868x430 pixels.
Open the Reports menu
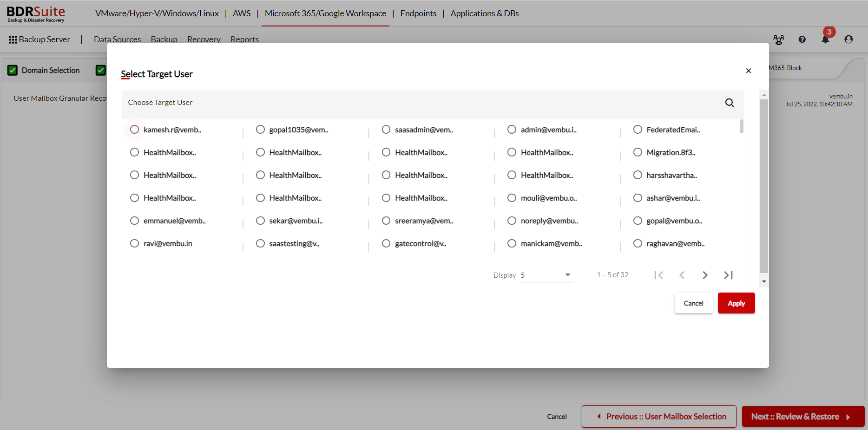pyautogui.click(x=244, y=39)
